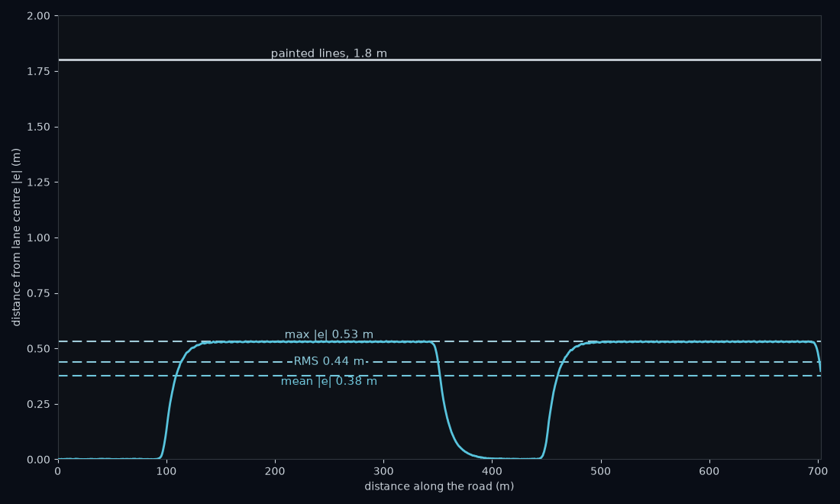Click the y-axis tick label 1.25
Image resolution: width=840 pixels, height=504 pixels.
(x=39, y=183)
